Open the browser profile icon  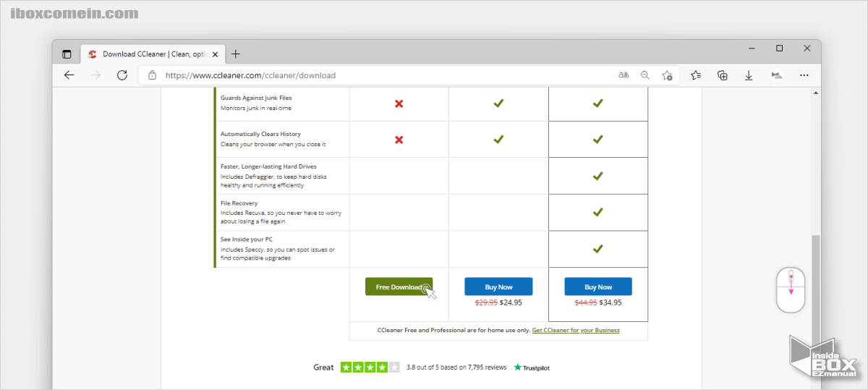(776, 75)
